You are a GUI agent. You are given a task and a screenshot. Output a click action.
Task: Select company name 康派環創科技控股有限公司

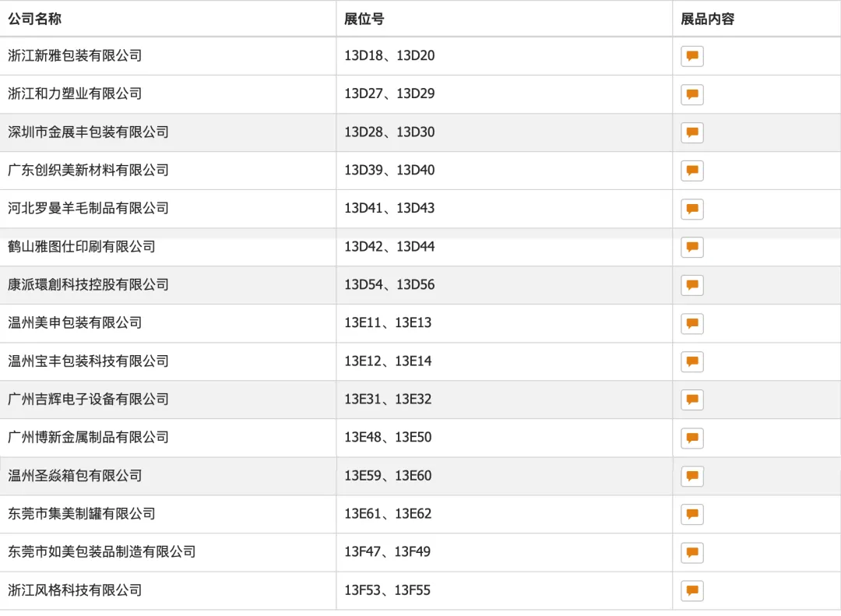(x=89, y=284)
